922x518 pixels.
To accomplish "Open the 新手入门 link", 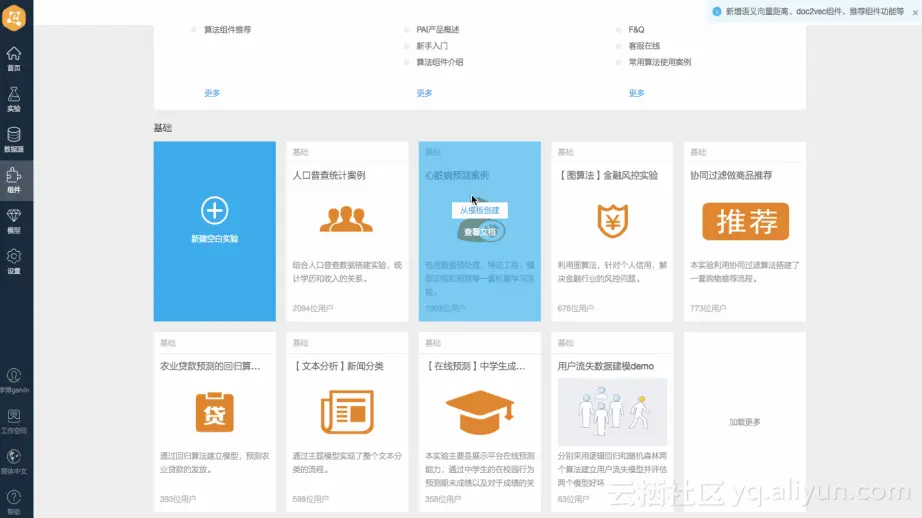I will 432,46.
